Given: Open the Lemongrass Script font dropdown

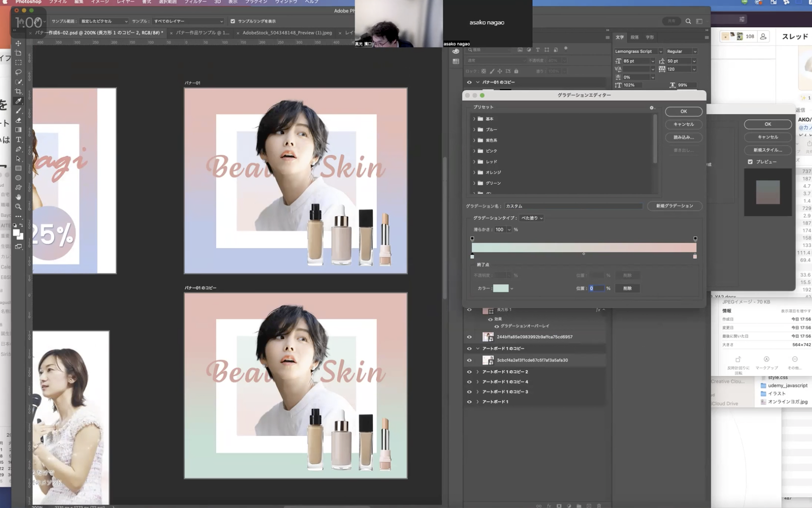Looking at the screenshot, I should click(661, 51).
